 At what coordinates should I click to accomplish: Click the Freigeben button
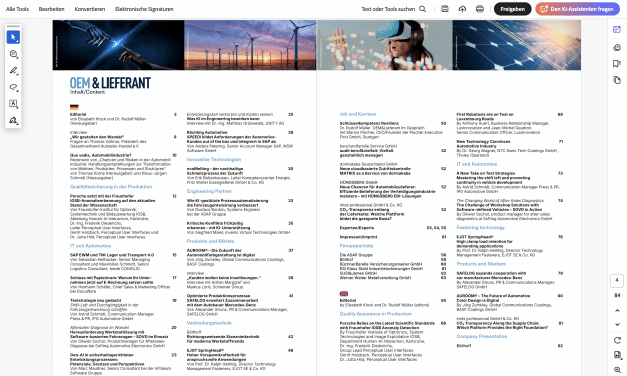[513, 9]
